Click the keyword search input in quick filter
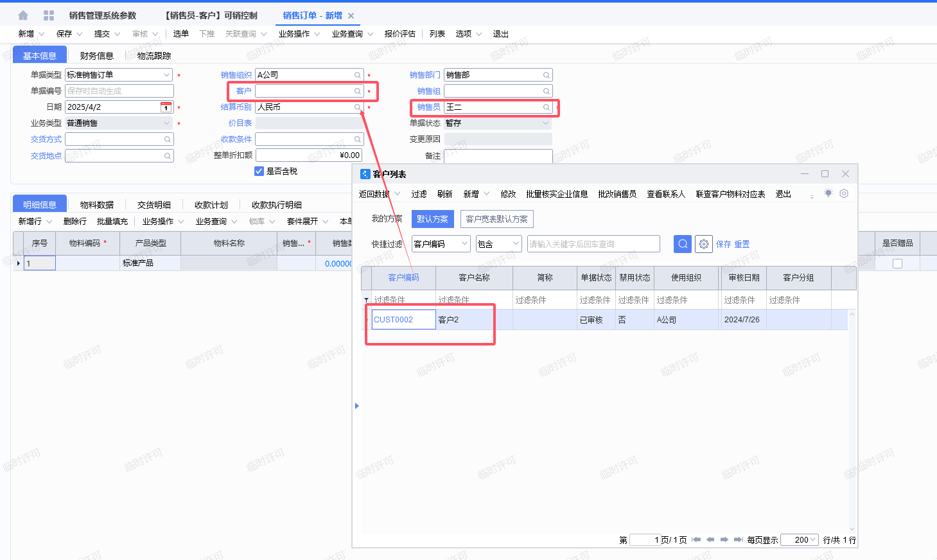 (593, 244)
